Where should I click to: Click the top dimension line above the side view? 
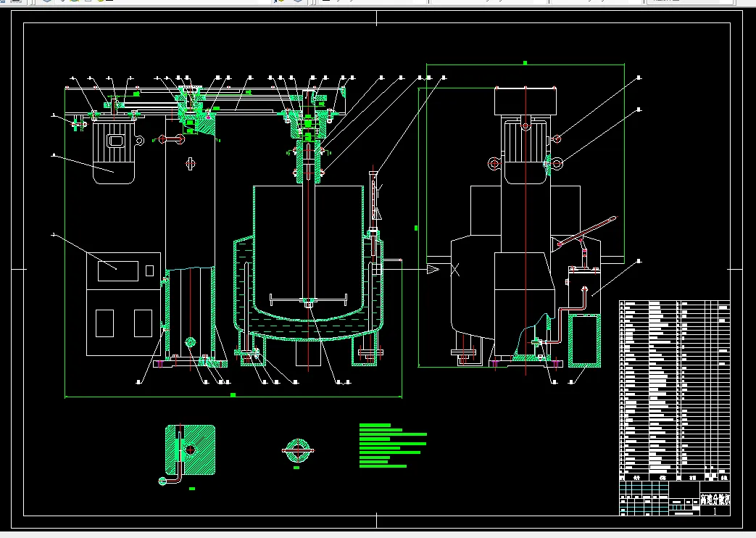(526, 64)
